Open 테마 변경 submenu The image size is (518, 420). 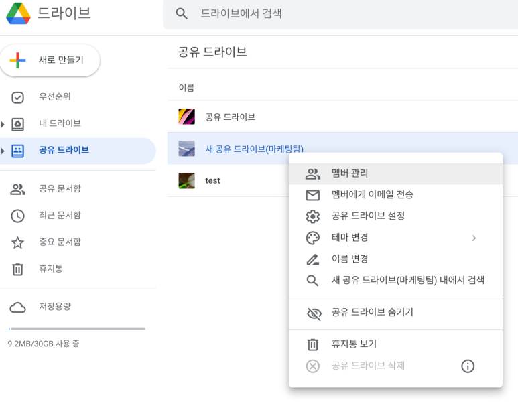coord(395,238)
